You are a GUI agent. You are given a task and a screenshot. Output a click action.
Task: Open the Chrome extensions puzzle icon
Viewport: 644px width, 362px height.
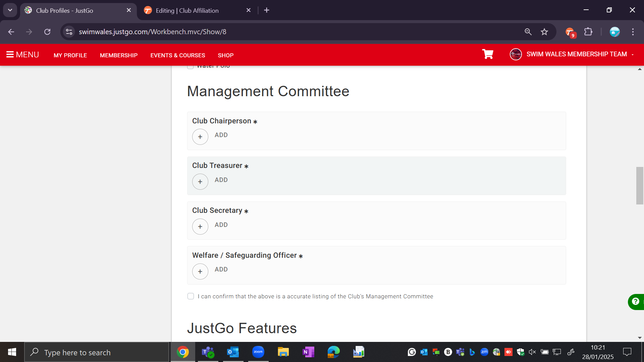point(588,32)
